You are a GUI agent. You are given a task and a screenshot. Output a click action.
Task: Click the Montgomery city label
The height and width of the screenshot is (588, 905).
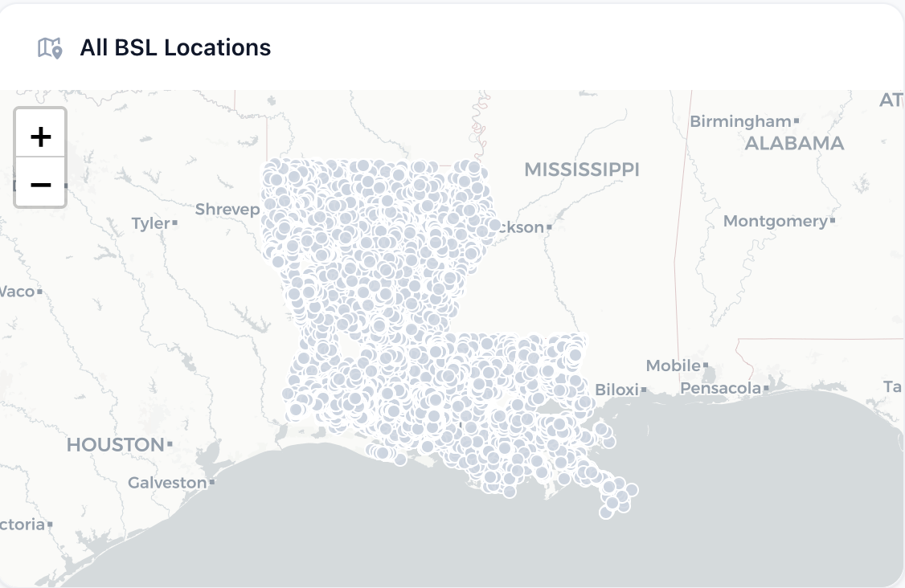(x=775, y=221)
